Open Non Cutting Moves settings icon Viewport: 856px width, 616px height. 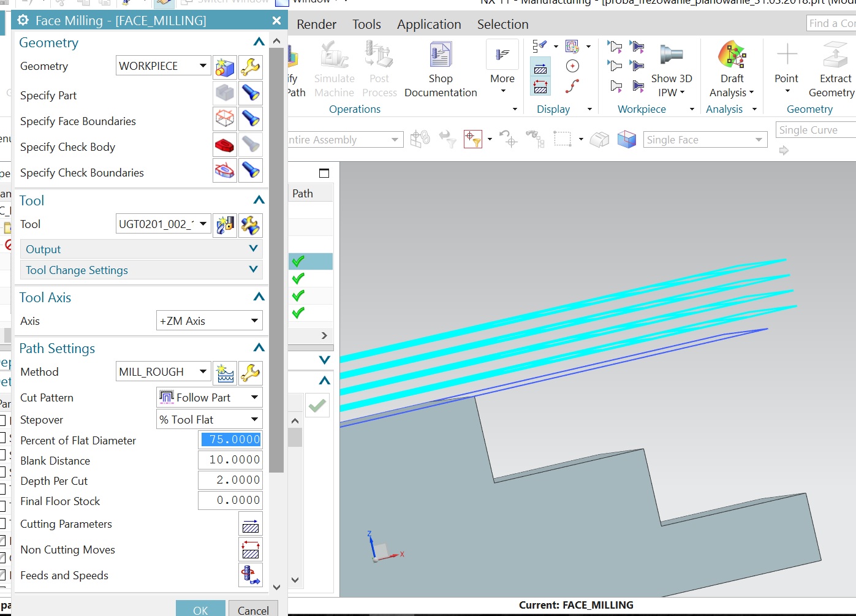tap(250, 550)
